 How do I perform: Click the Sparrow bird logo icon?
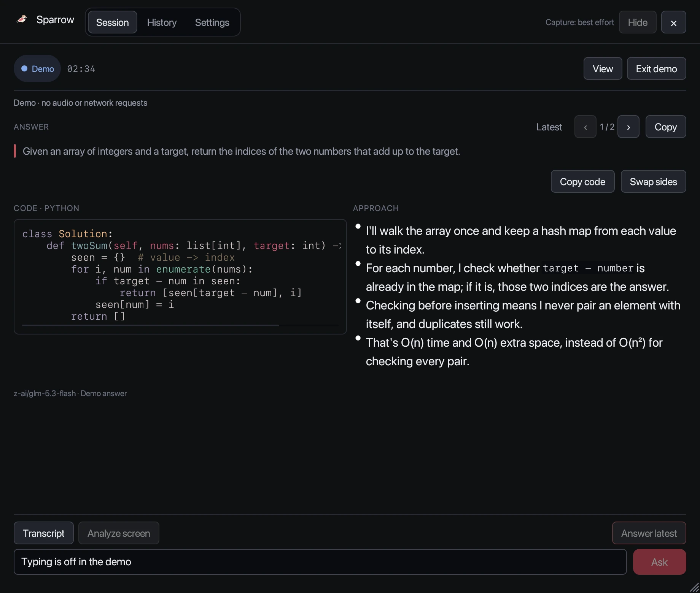click(x=22, y=19)
